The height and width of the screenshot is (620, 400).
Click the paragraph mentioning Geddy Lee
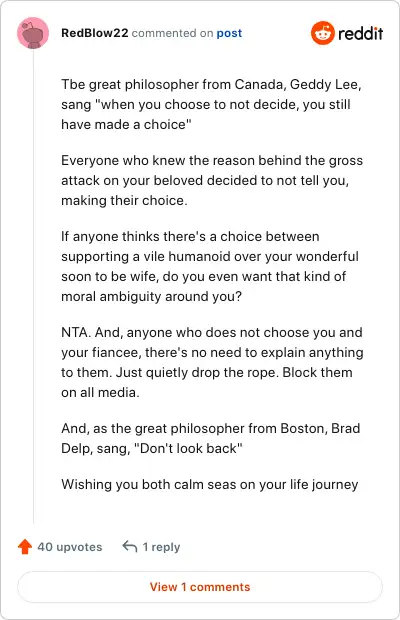[211, 104]
